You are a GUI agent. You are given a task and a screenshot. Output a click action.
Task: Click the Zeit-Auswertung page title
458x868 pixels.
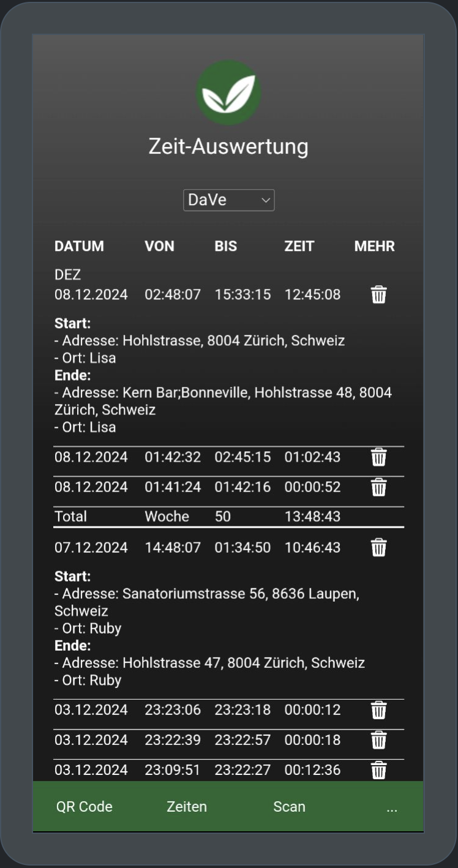[228, 147]
